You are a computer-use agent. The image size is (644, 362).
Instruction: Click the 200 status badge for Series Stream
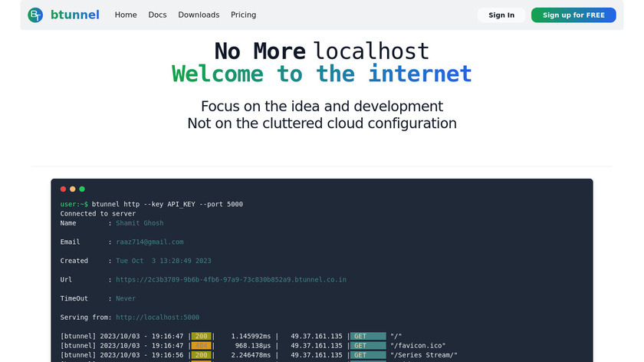201,355
